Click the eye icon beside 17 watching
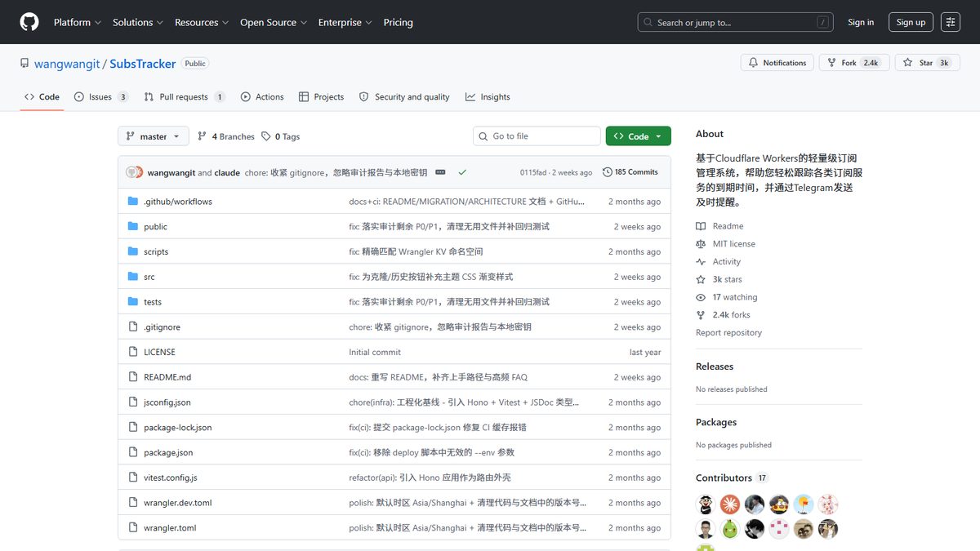Image resolution: width=980 pixels, height=551 pixels. [x=701, y=297]
